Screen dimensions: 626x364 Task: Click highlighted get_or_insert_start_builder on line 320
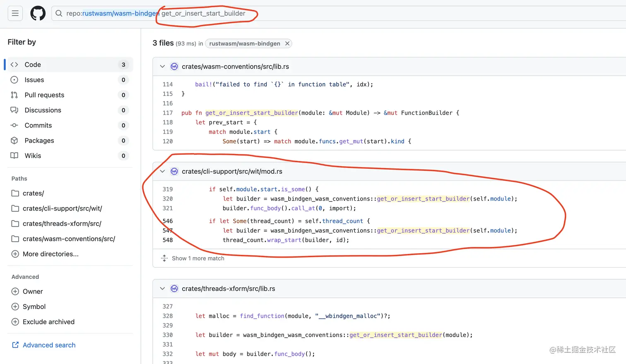click(x=424, y=199)
